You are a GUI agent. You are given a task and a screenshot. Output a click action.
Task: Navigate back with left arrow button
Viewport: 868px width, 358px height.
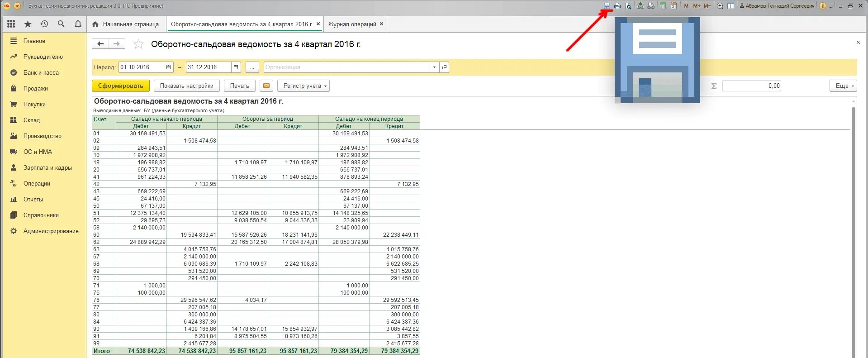click(x=100, y=43)
